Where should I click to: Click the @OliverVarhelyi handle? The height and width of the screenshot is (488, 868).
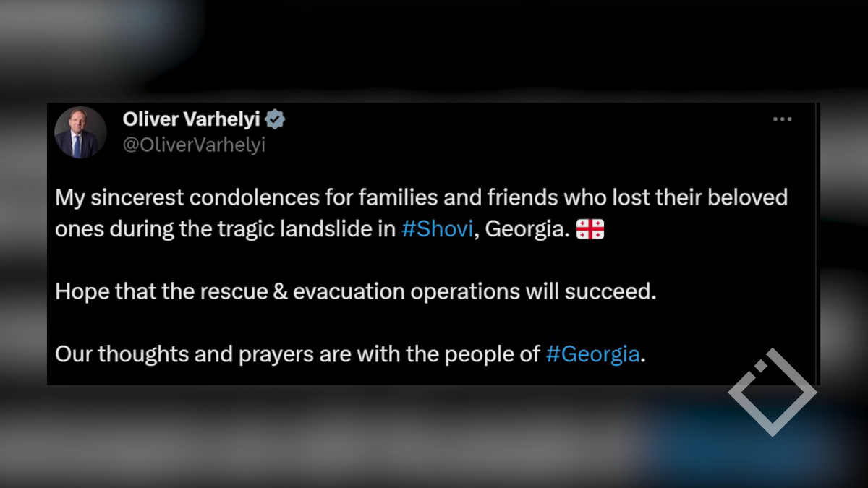194,145
